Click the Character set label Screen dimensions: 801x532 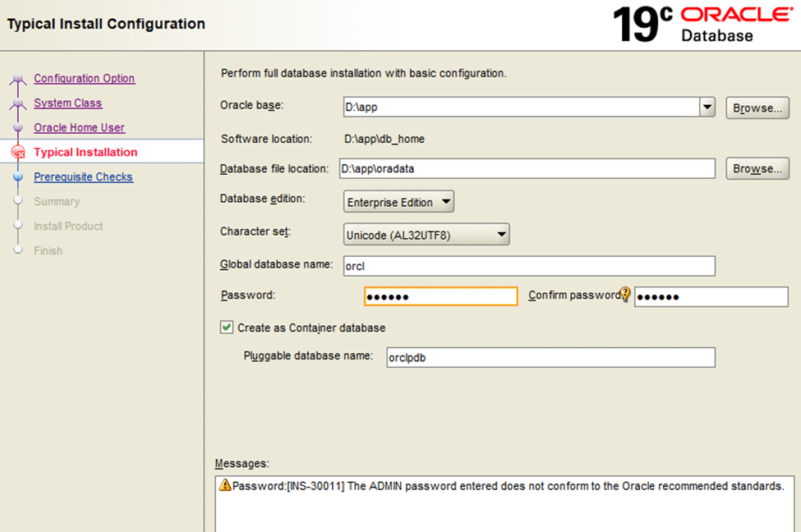pyautogui.click(x=255, y=232)
